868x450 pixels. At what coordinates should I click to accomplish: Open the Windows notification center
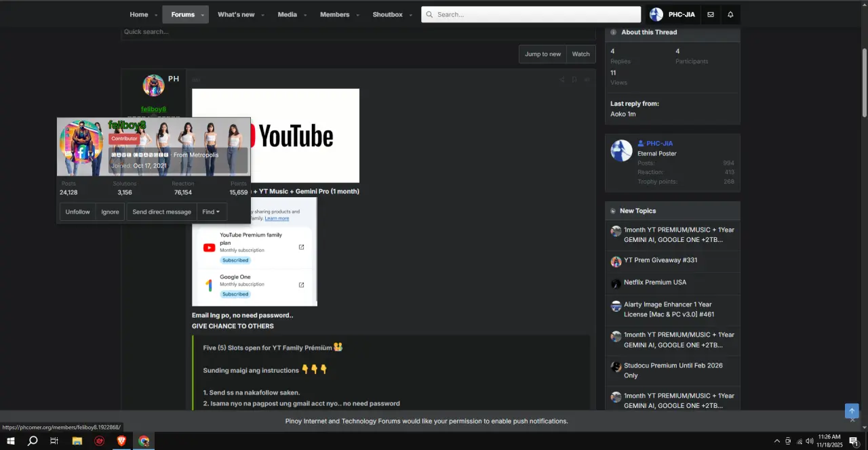point(854,441)
